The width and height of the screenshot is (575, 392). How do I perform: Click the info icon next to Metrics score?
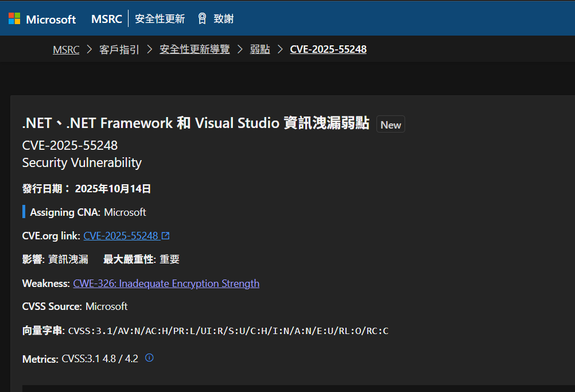pyautogui.click(x=149, y=358)
